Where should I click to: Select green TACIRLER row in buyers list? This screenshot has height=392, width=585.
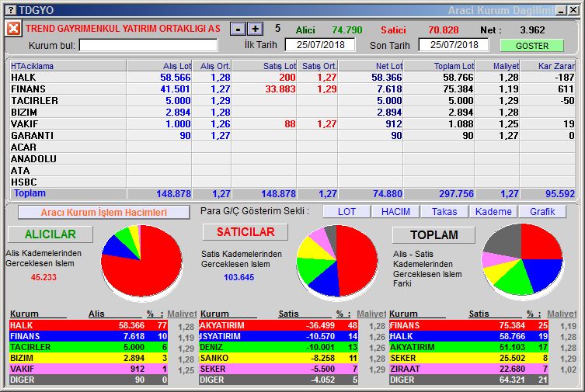pyautogui.click(x=89, y=347)
